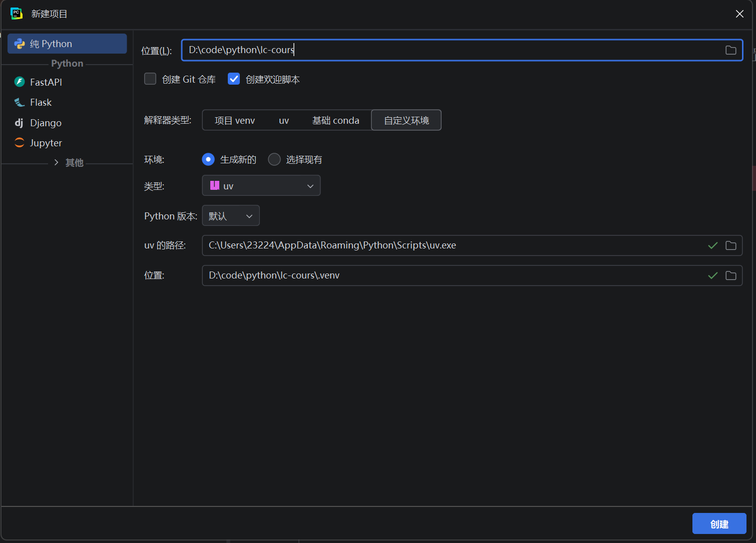Click the 位置(L): label
The height and width of the screenshot is (543, 756).
click(x=156, y=51)
